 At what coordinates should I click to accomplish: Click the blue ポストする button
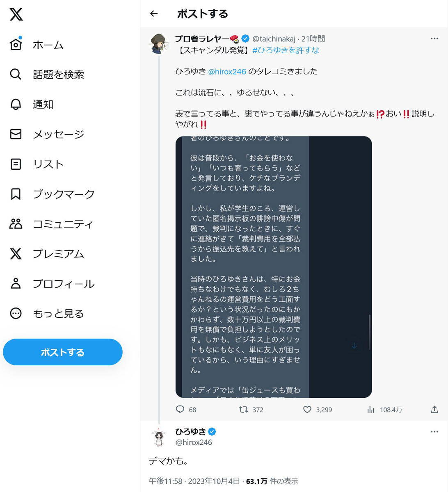point(63,352)
